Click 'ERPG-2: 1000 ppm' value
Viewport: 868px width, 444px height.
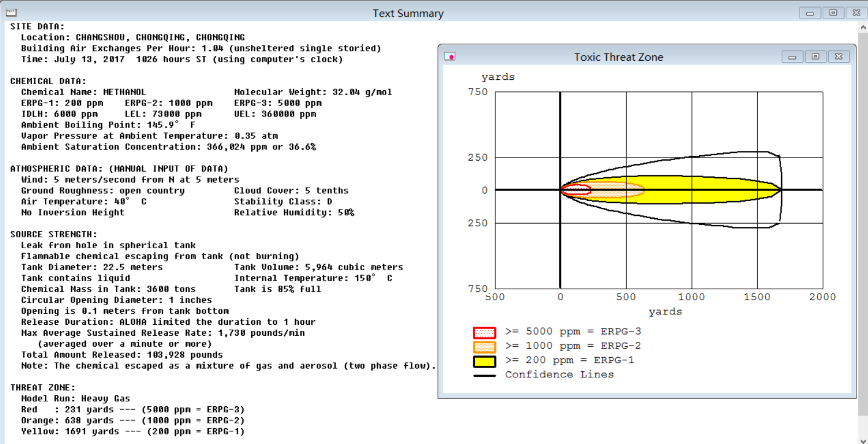pyautogui.click(x=168, y=103)
